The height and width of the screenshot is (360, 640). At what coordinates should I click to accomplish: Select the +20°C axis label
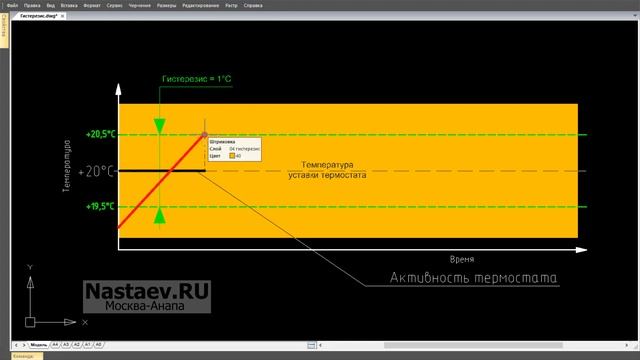point(95,171)
